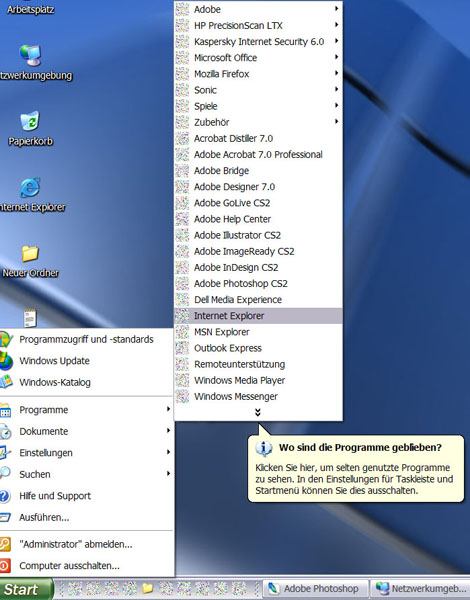This screenshot has height=600, width=470.
Task: Click the Windows-Katalog icon
Action: click(x=6, y=382)
